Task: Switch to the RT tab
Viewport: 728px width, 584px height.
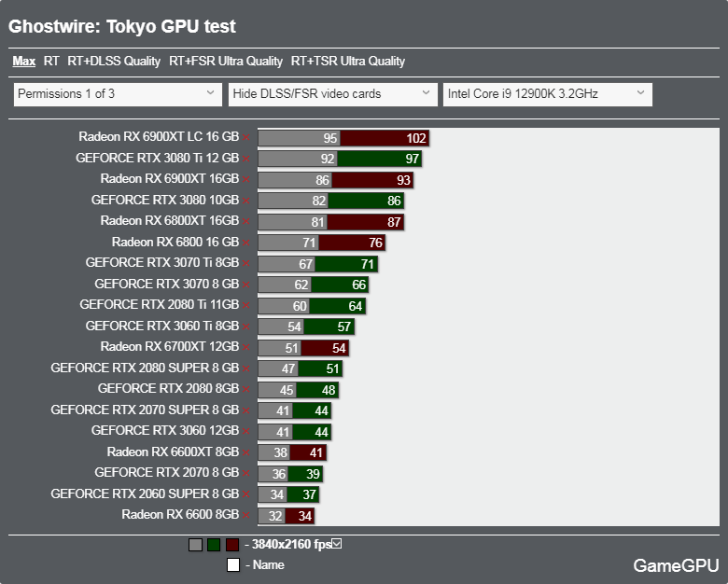Action: click(51, 62)
